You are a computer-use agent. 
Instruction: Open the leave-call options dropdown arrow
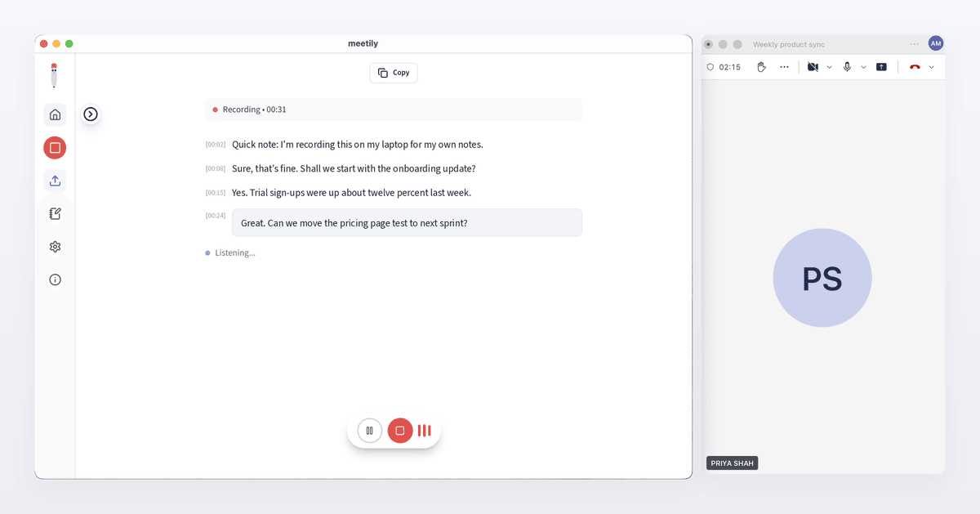932,67
